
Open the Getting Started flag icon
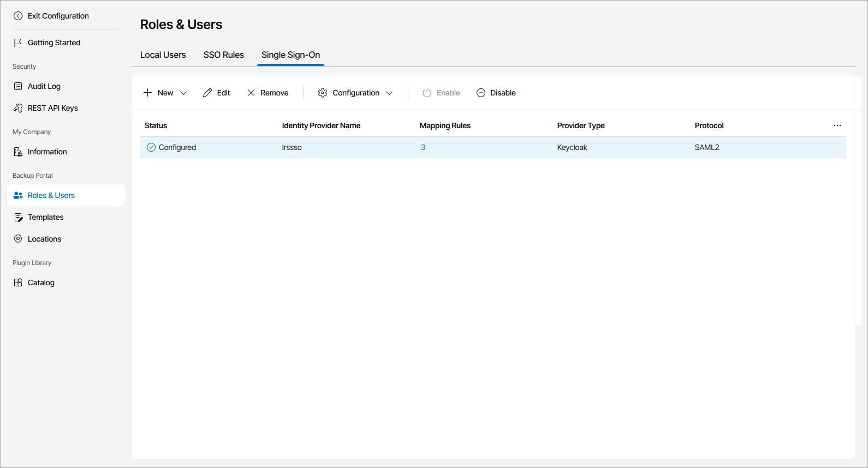[x=18, y=43]
